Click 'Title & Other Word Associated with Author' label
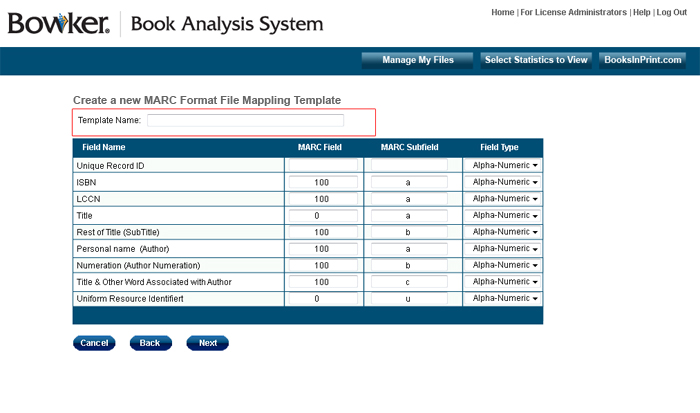The height and width of the screenshot is (413, 700). coord(154,282)
